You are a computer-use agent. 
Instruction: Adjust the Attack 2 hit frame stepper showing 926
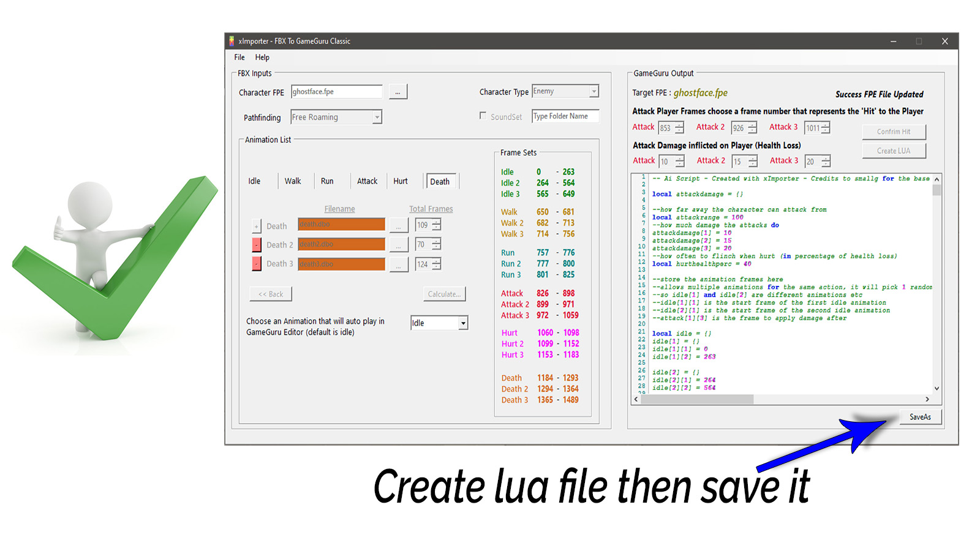[x=752, y=128]
